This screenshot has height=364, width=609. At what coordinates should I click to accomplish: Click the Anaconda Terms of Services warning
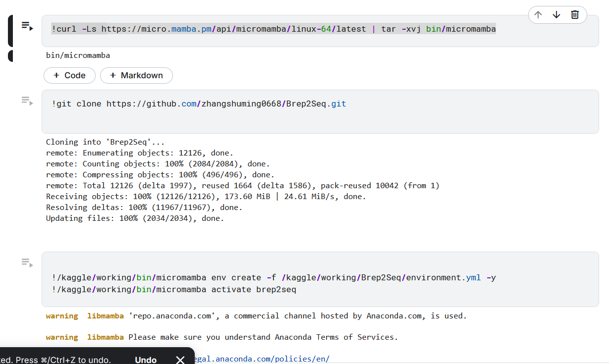click(222, 337)
